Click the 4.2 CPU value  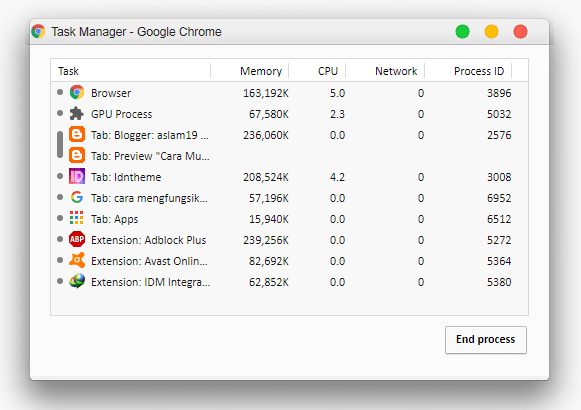(x=337, y=177)
